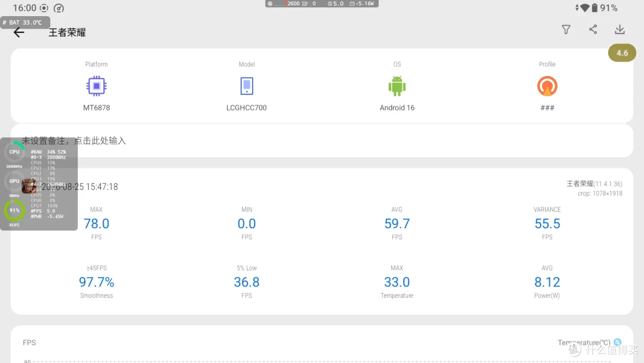The width and height of the screenshot is (644, 363).
Task: Tap the 4.6 score badge
Action: [622, 53]
